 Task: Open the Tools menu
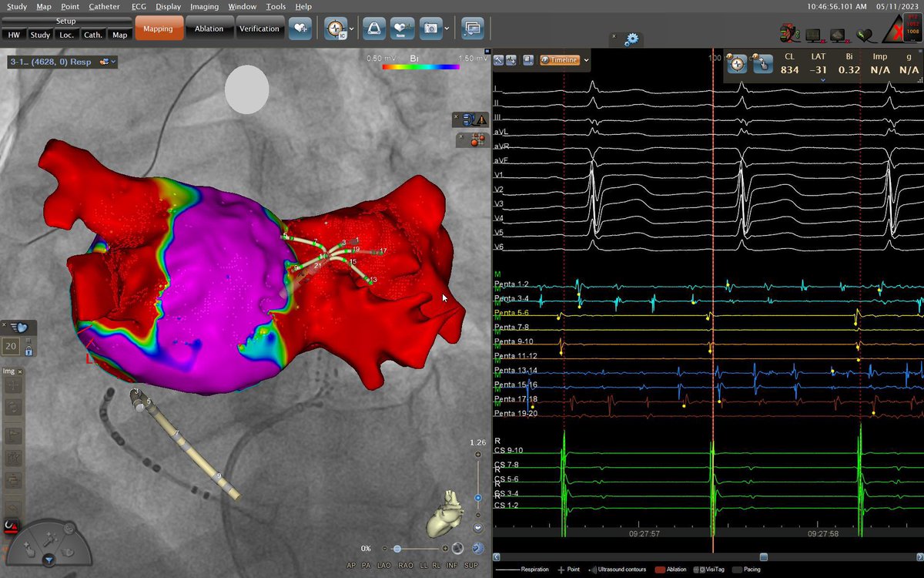pos(276,6)
